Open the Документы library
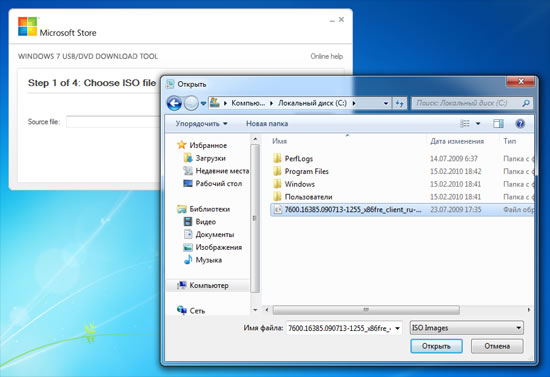This screenshot has width=550, height=377. click(209, 234)
